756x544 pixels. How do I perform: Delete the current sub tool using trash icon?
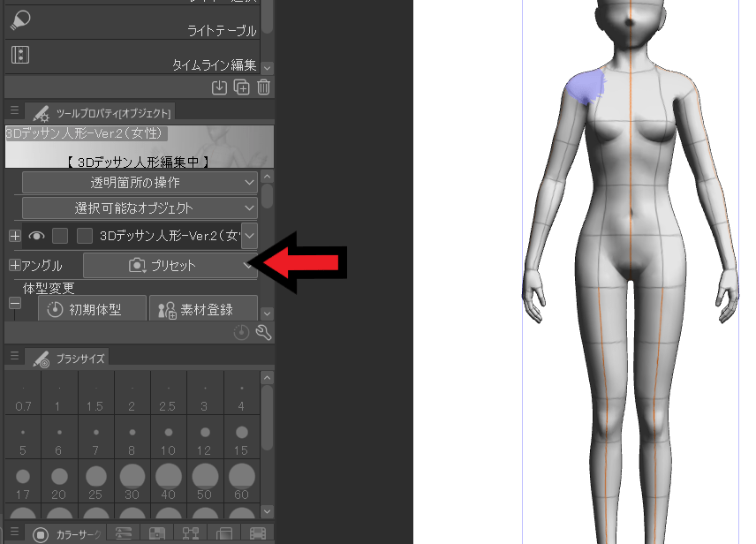point(262,87)
